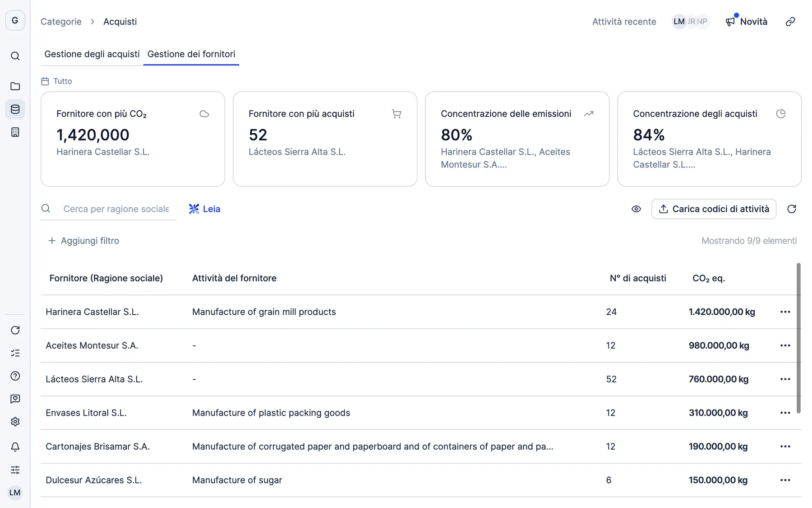Select the database icon in sidebar

[15, 109]
